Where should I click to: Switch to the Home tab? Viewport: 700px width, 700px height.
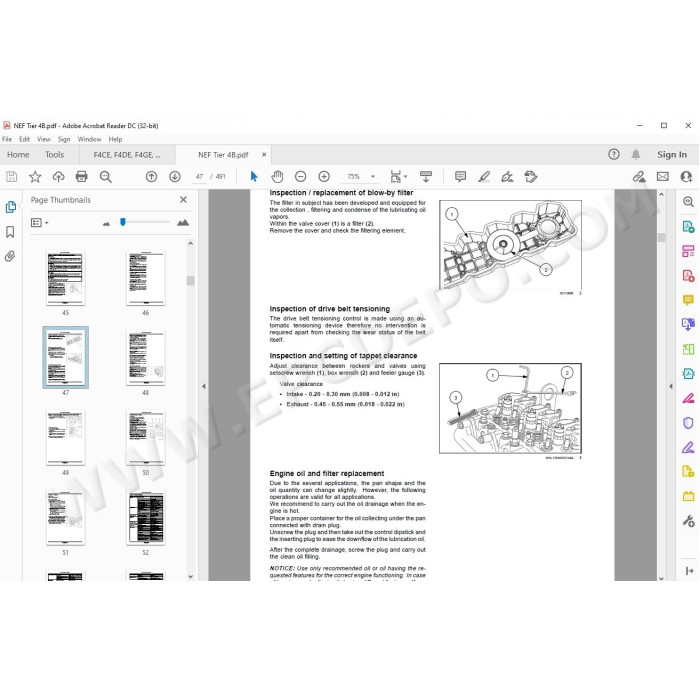pyautogui.click(x=18, y=154)
